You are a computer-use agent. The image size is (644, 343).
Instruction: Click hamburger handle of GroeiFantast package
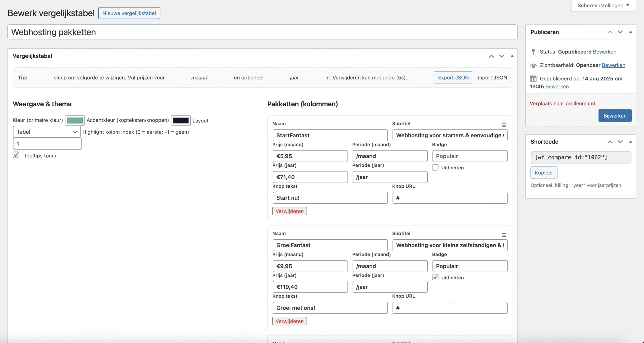504,235
